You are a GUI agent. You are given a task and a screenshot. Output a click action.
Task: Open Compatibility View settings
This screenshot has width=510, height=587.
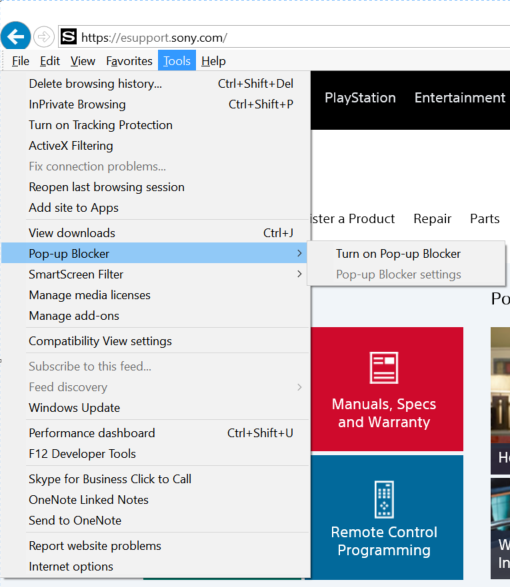[x=155, y=341]
